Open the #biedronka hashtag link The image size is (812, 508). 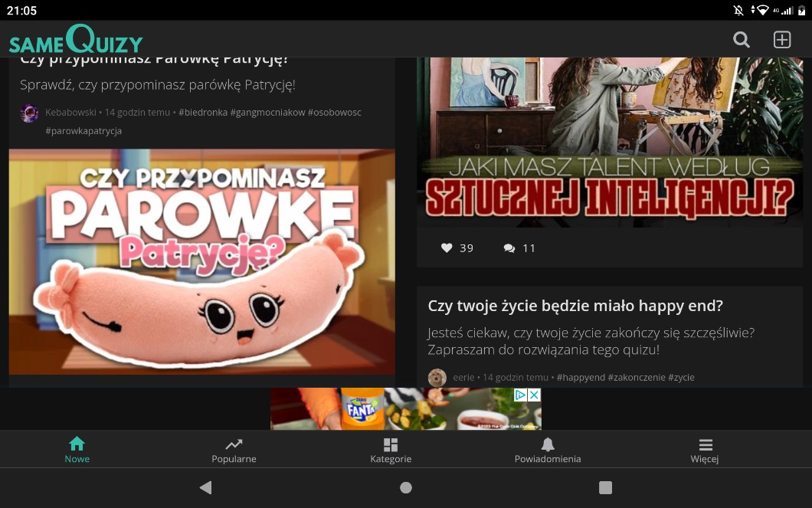pyautogui.click(x=203, y=113)
